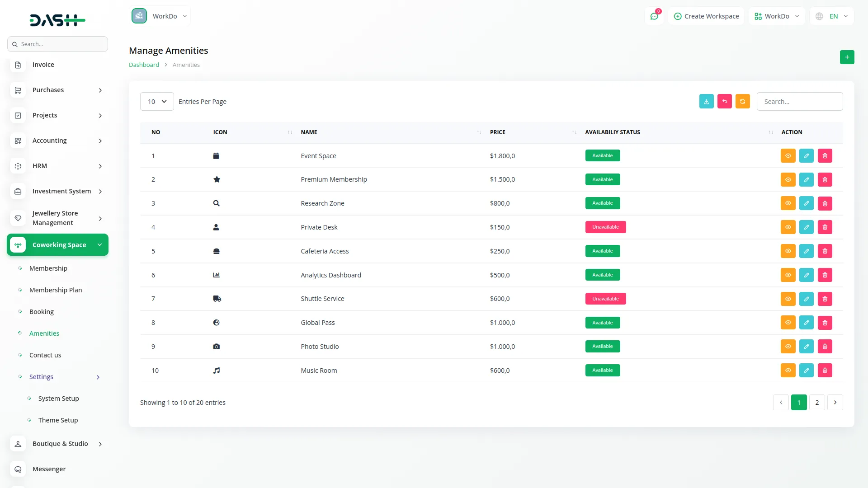Open the view details eye icon for Event Space

pos(788,155)
